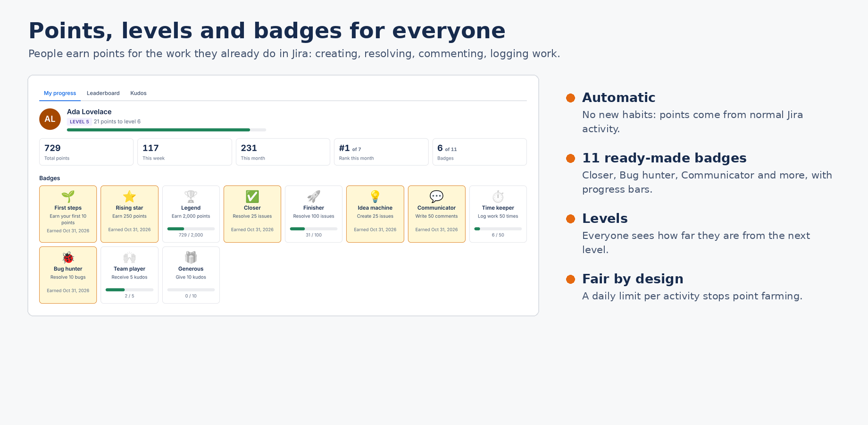Click the level 6 progress bar
This screenshot has height=425, width=868.
click(167, 130)
